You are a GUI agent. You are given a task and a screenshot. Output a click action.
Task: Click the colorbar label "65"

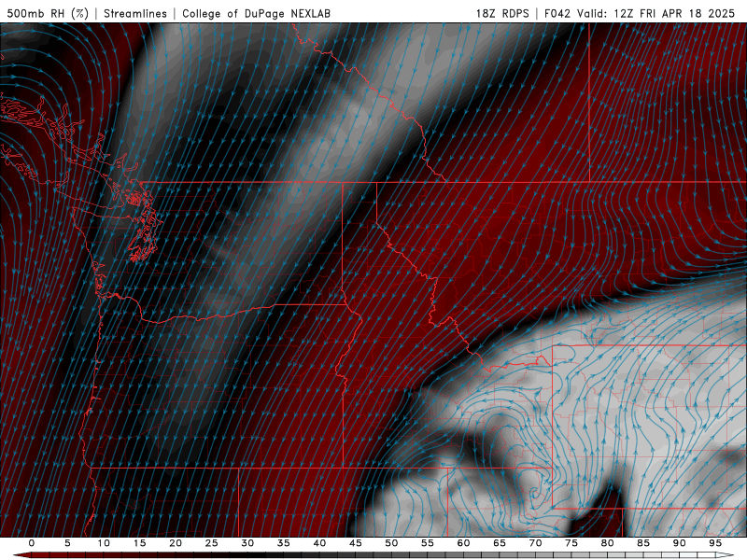coord(500,543)
